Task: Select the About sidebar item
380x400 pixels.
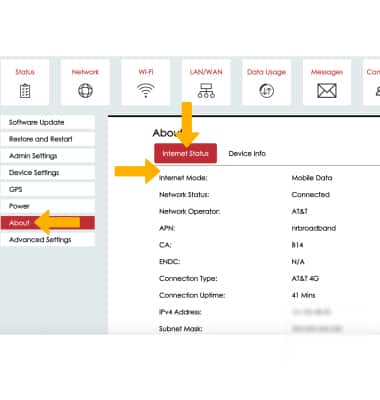Action: 48,223
